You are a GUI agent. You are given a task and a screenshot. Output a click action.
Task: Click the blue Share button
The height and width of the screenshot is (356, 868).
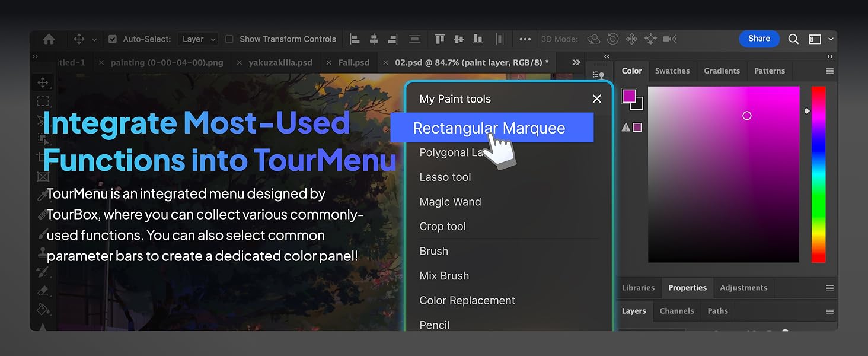click(x=759, y=39)
